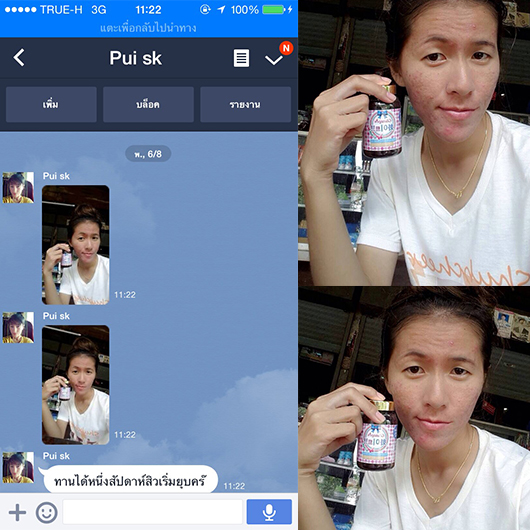Open first photo message thumbnail
The width and height of the screenshot is (530, 530).
[x=76, y=245]
